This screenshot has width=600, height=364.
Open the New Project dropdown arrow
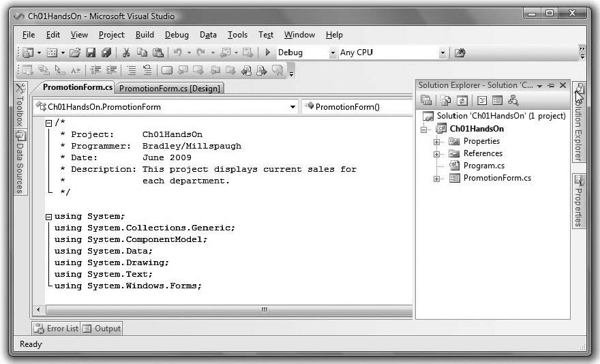coord(39,52)
